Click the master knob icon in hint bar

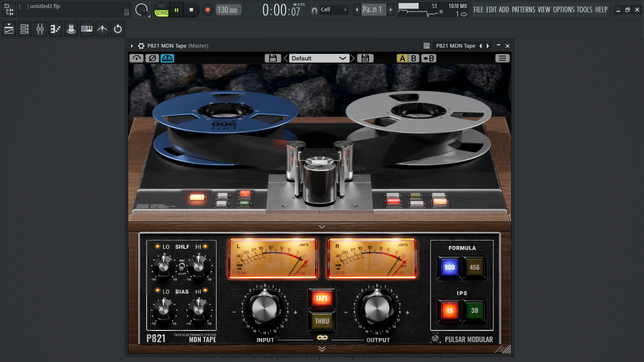tap(126, 11)
